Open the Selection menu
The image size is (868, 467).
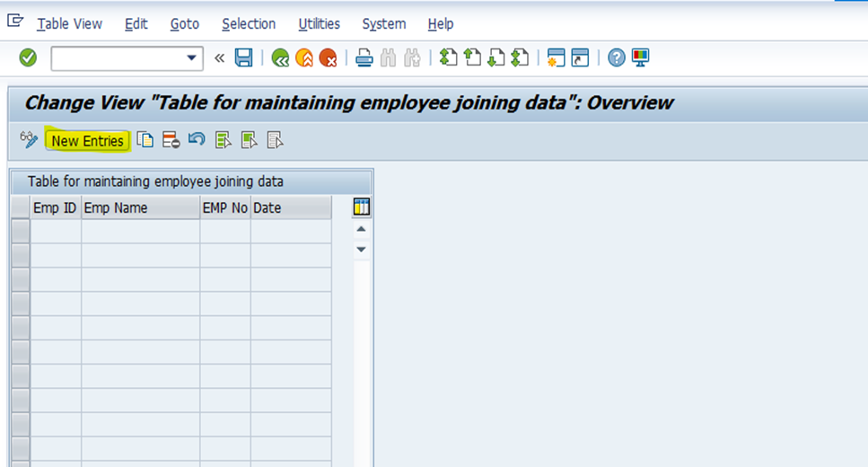tap(249, 24)
